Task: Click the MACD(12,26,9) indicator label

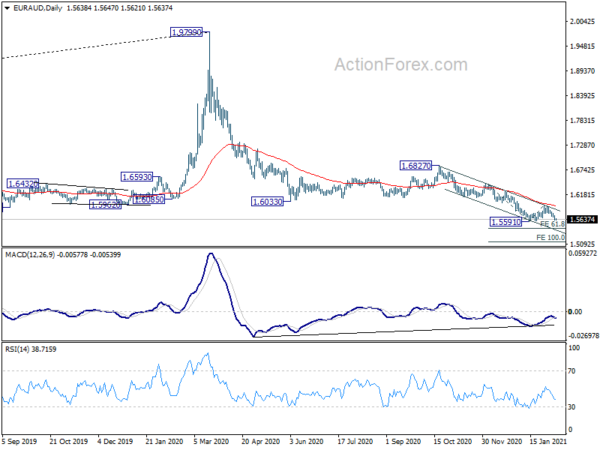Action: 30,254
